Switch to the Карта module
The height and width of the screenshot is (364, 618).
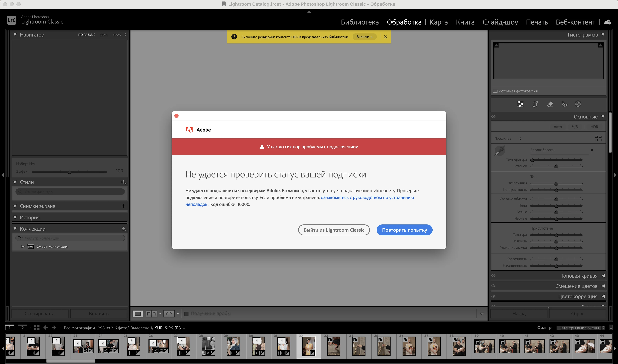tap(438, 22)
